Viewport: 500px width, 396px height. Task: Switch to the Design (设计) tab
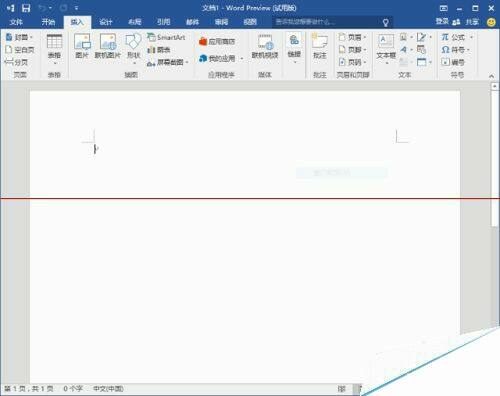(x=106, y=22)
